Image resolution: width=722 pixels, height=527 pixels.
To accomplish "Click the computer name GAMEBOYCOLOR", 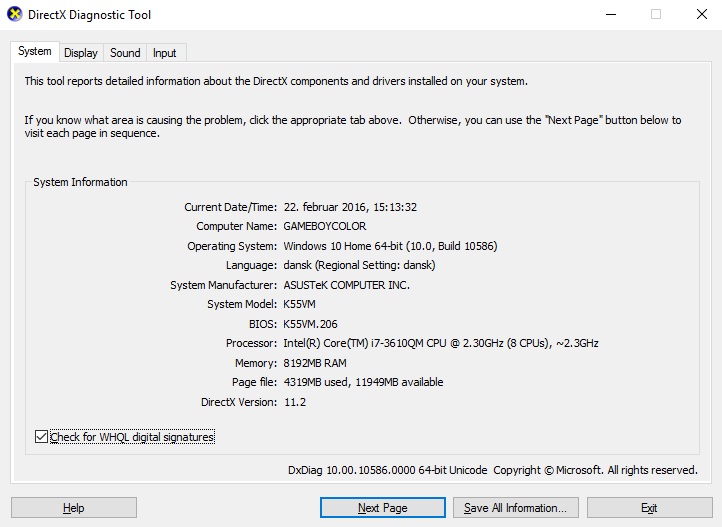I will 324,226.
